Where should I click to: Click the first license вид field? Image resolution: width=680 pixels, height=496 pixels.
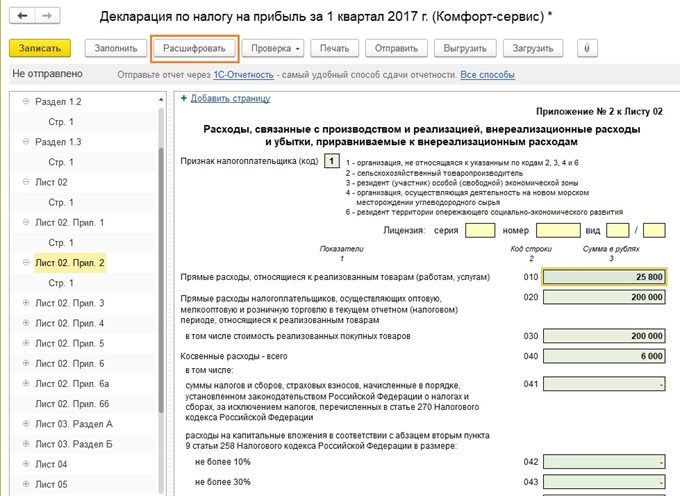click(x=618, y=230)
